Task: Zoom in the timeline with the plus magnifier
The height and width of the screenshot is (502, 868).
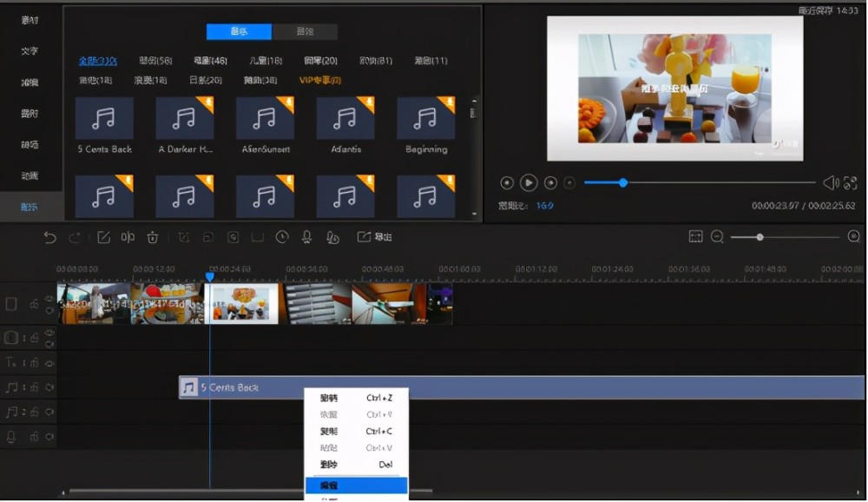Action: point(853,236)
